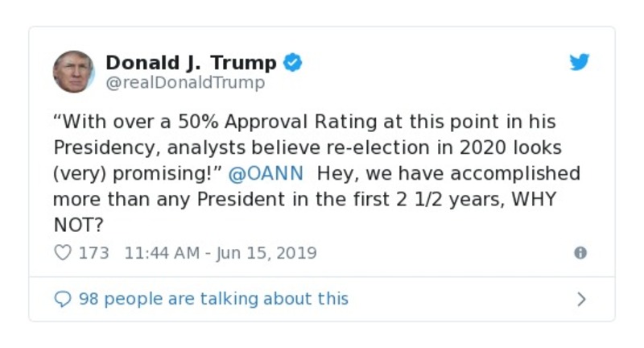Click the "Jun 15, 2019" date
Image resolution: width=644 pixels, height=348 pixels.
(265, 253)
